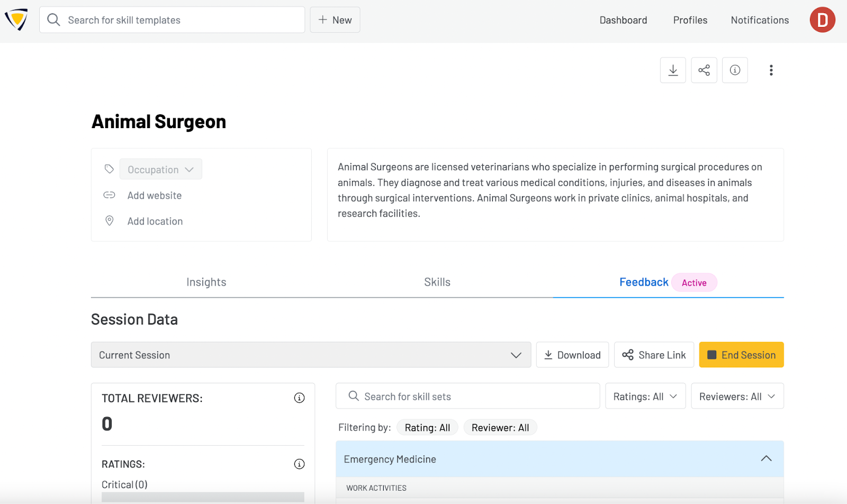Click Add website link
The height and width of the screenshot is (504, 847).
pos(155,195)
